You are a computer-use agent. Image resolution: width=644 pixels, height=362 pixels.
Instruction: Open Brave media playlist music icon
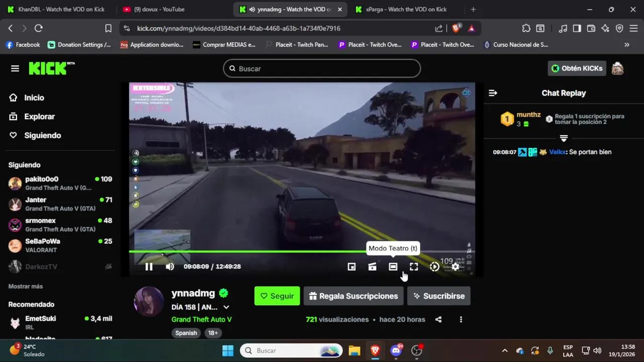pos(563,29)
